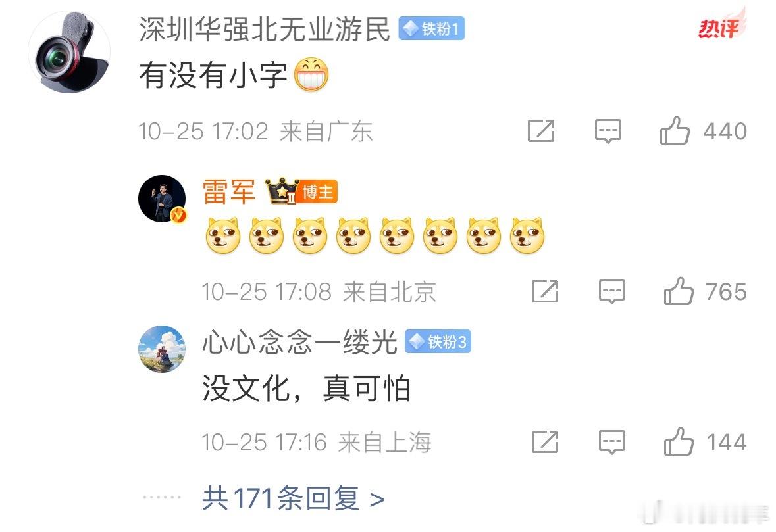Image resolution: width=776 pixels, height=532 pixels.
Task: Like the top comment with 440 likes
Action: pyautogui.click(x=675, y=131)
